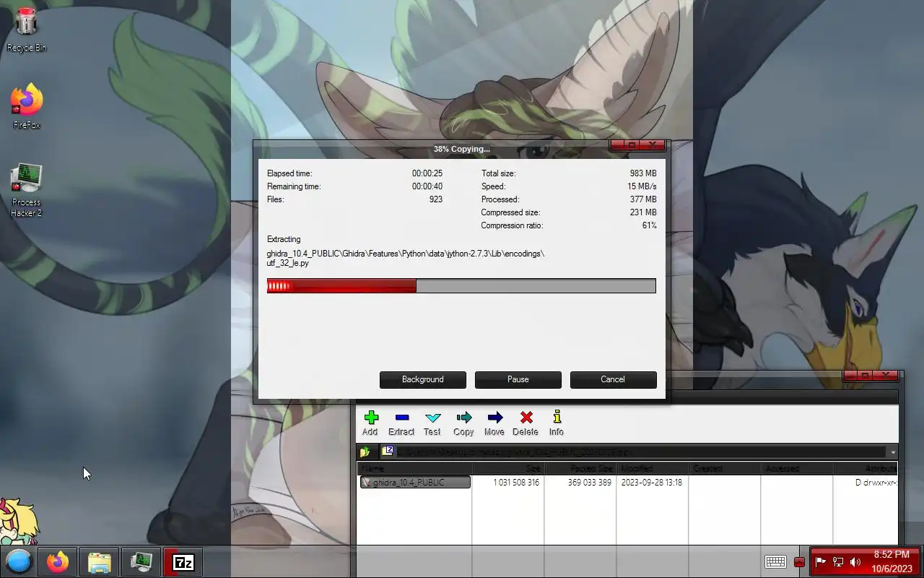Show hidden tray icons
Viewport: 924px width, 578px height.
(x=799, y=562)
